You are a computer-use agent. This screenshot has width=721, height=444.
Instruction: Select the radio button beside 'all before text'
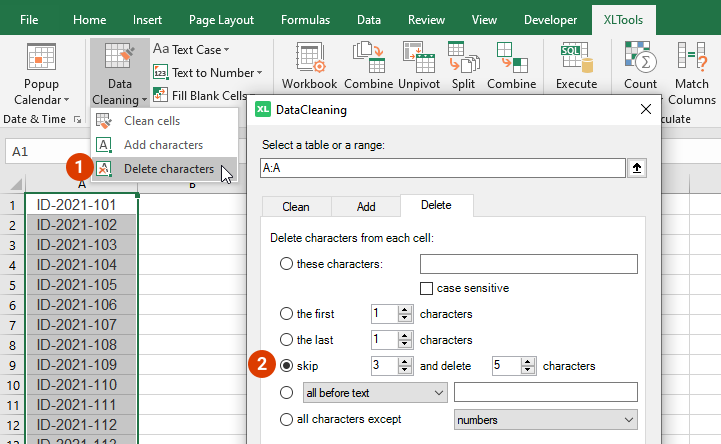click(286, 393)
